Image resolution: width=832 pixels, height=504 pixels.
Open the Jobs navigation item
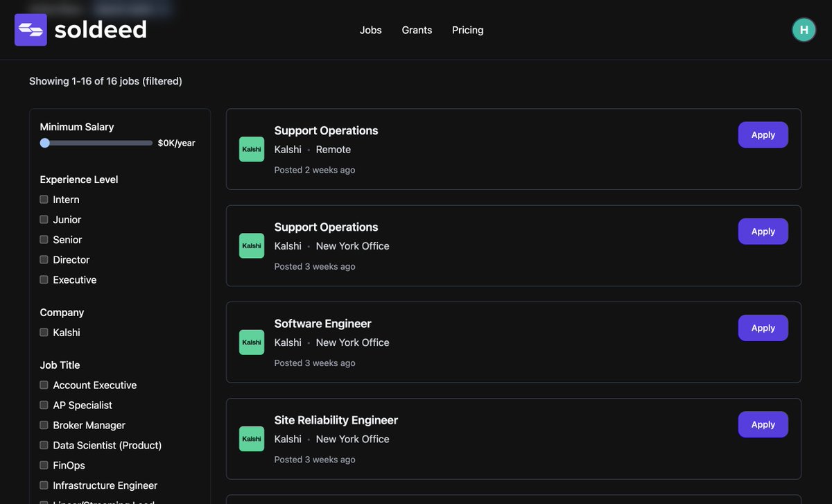(x=371, y=31)
